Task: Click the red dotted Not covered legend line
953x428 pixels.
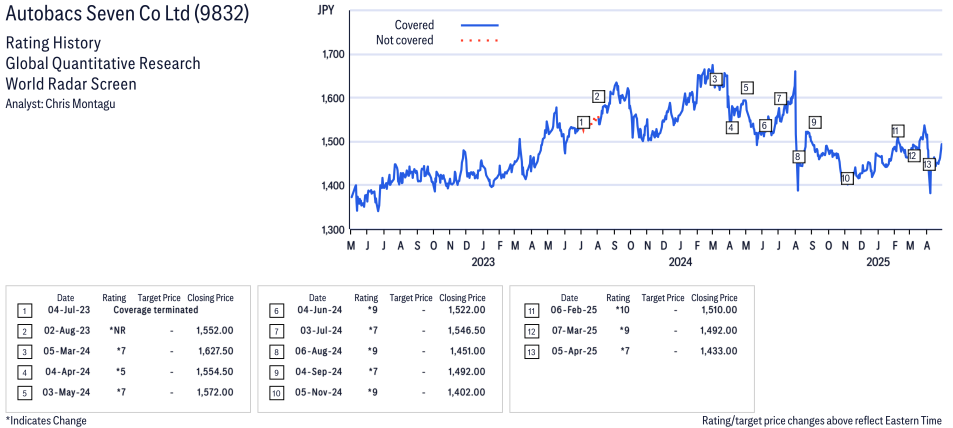Action: click(480, 41)
